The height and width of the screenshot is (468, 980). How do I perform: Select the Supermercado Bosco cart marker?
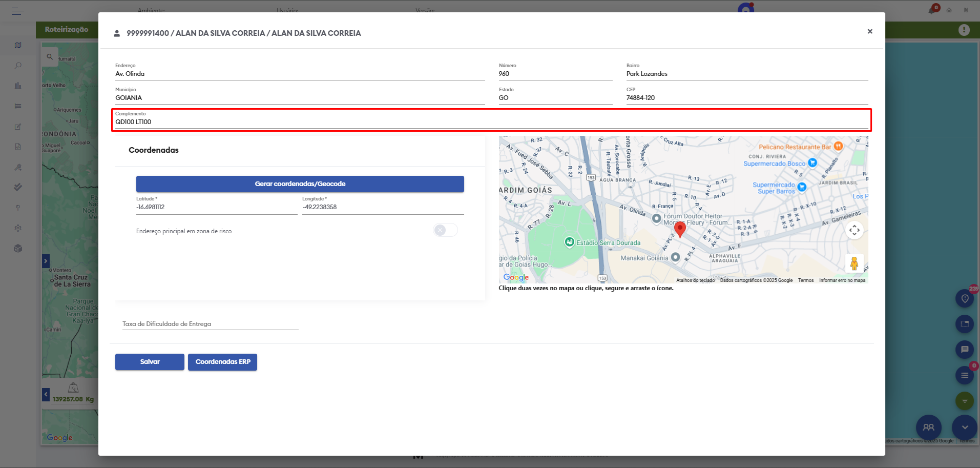click(x=812, y=163)
